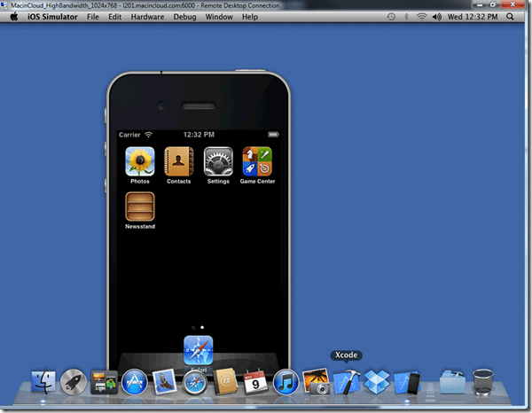Open the Debug menu

[184, 17]
